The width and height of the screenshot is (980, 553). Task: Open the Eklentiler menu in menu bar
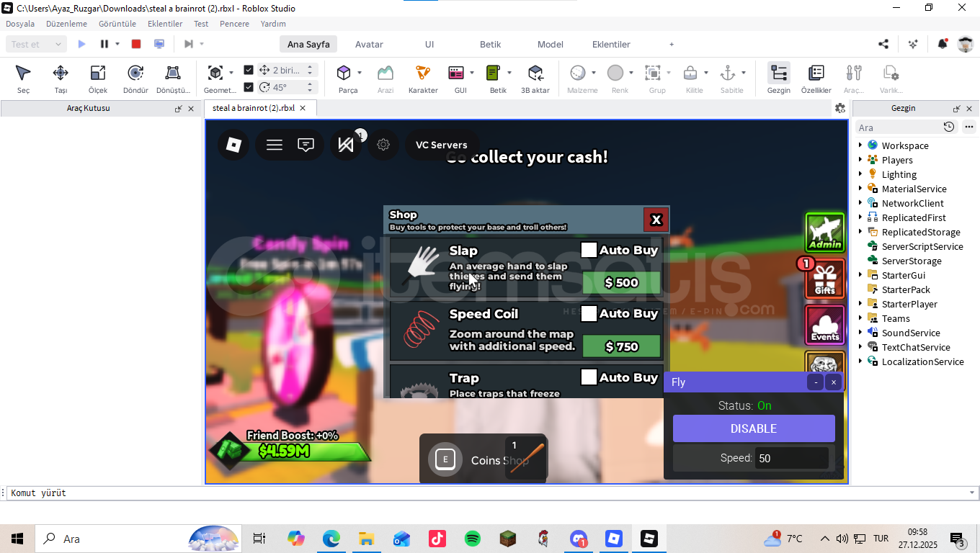click(165, 24)
